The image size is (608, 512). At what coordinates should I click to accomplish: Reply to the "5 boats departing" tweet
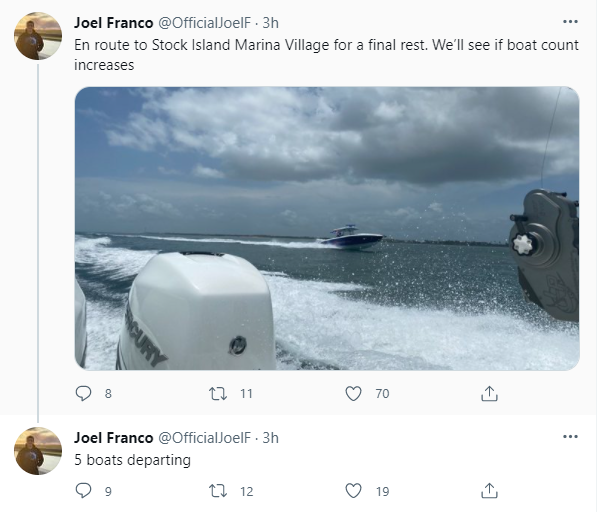[84, 491]
